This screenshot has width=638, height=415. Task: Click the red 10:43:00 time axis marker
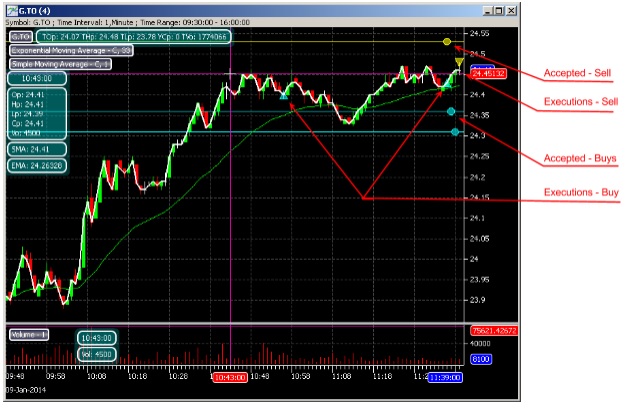(x=230, y=378)
